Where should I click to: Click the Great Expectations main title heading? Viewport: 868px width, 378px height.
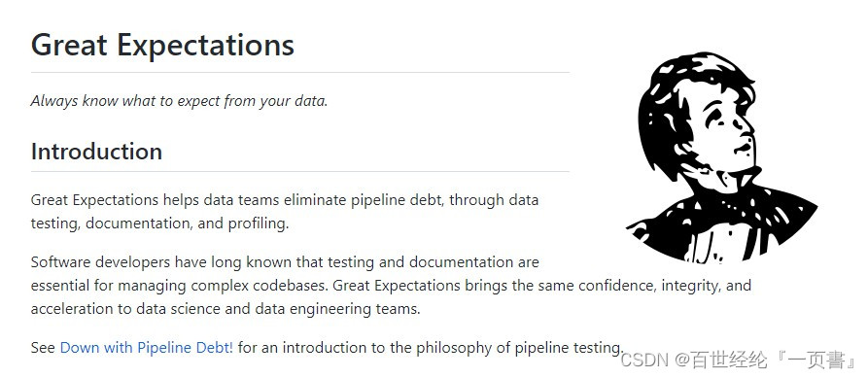[x=162, y=45]
